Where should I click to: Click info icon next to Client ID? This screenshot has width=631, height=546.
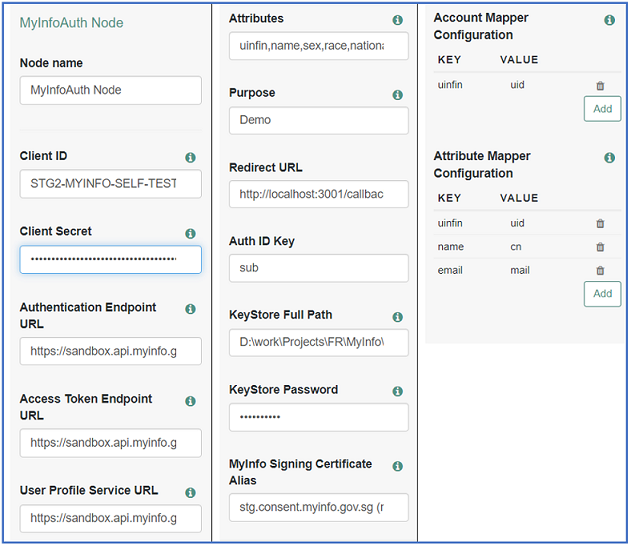tap(190, 158)
